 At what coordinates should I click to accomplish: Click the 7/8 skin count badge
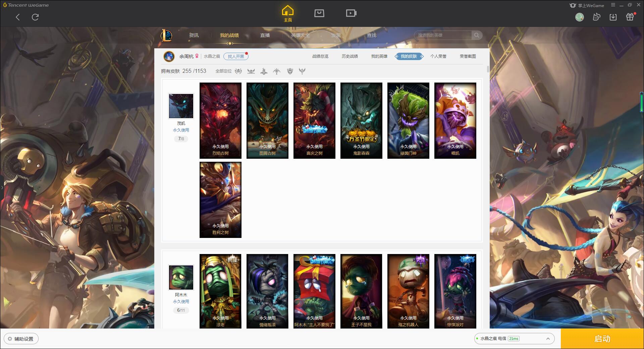181,139
